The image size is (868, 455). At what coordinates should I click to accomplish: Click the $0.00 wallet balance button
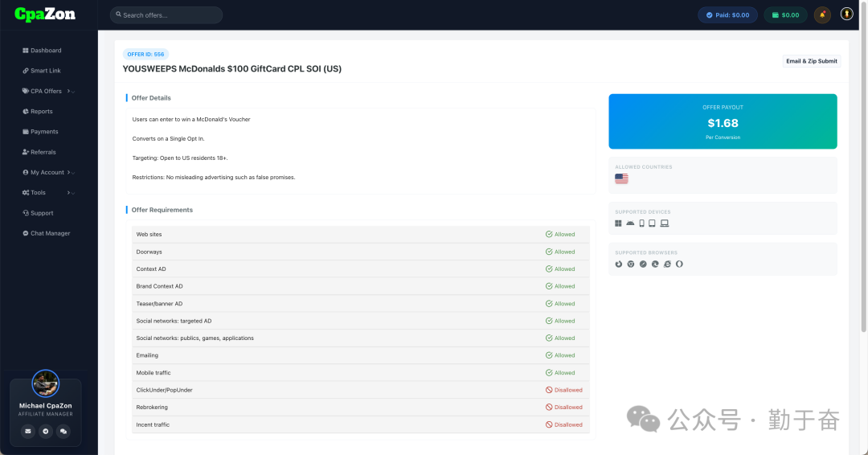pos(785,15)
